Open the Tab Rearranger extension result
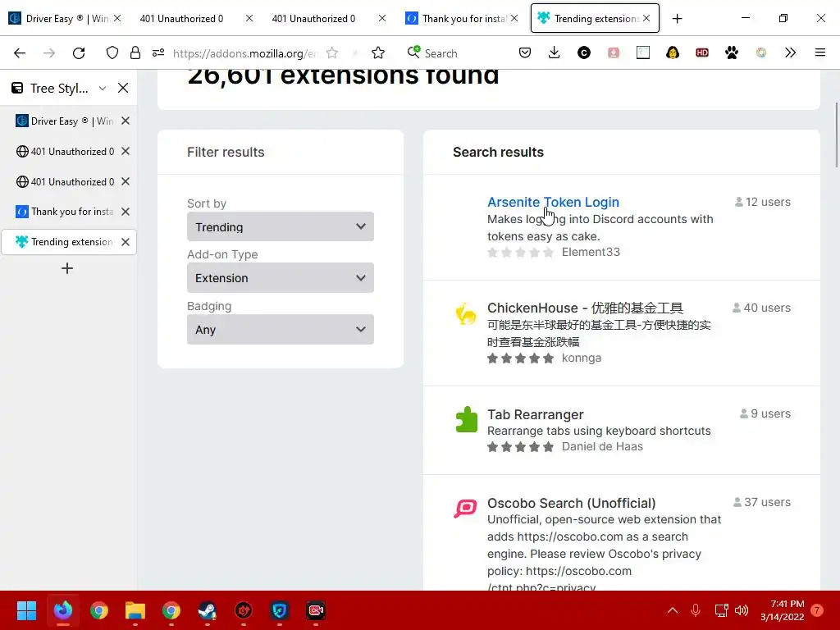The image size is (840, 630). tap(535, 414)
